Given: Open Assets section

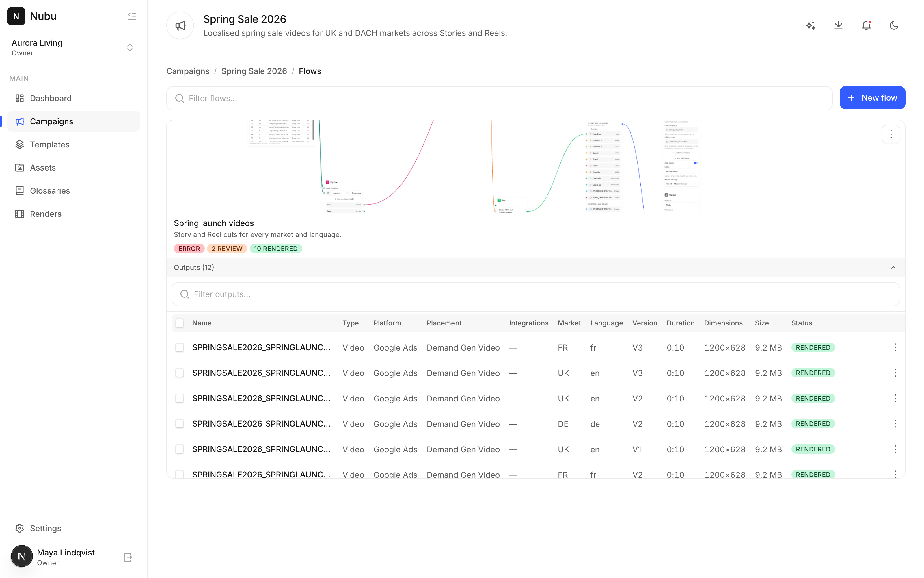Looking at the screenshot, I should point(74,168).
